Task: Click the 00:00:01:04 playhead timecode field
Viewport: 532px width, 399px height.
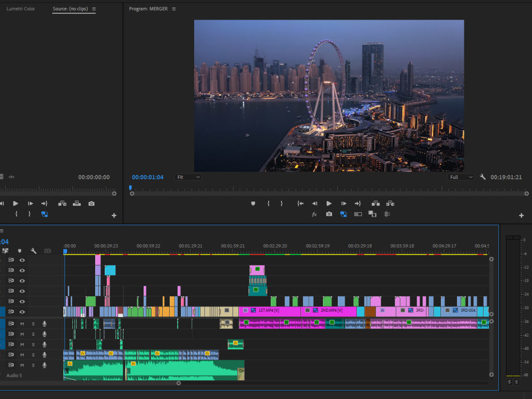Action: [147, 177]
